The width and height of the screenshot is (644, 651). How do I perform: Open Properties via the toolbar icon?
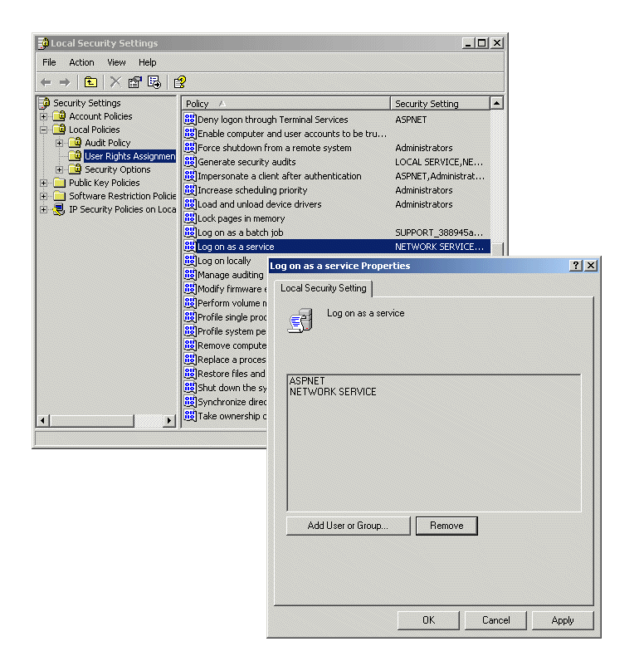[x=134, y=82]
